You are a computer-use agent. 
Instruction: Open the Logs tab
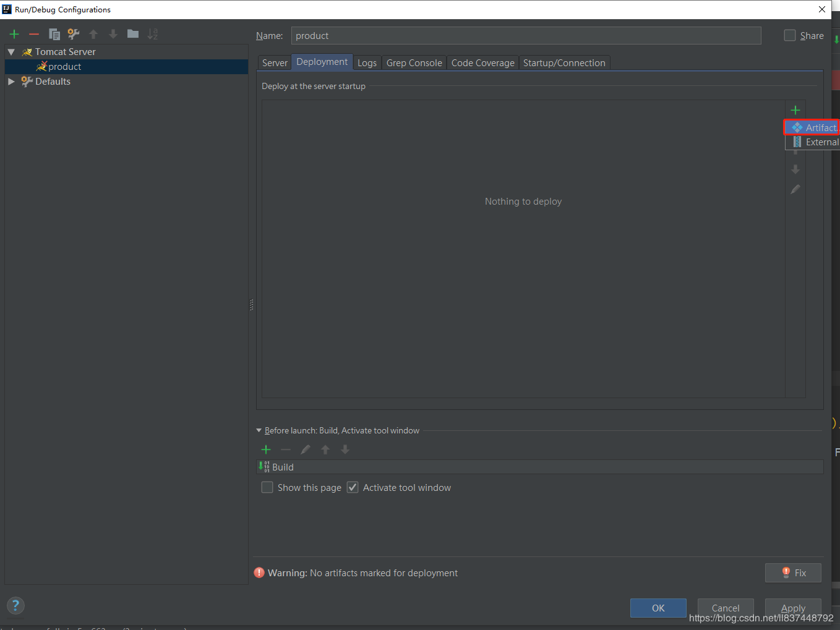[367, 62]
